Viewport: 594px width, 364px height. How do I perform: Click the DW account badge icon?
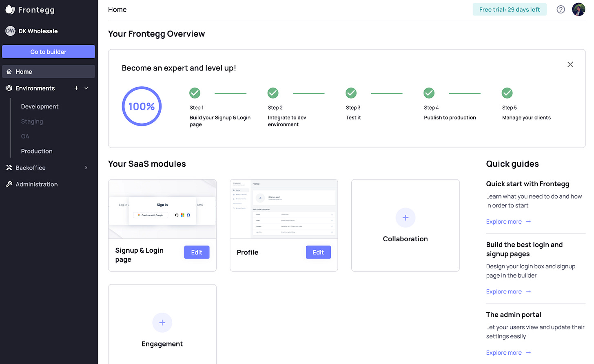click(10, 31)
